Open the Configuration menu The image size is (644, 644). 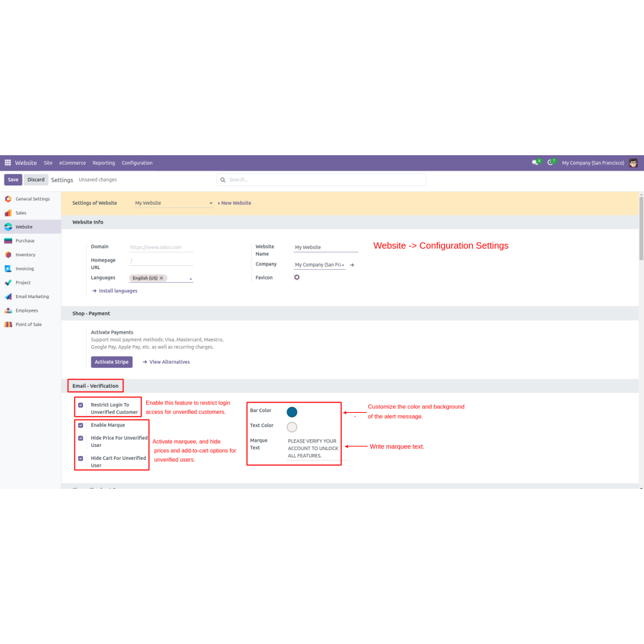pos(137,163)
